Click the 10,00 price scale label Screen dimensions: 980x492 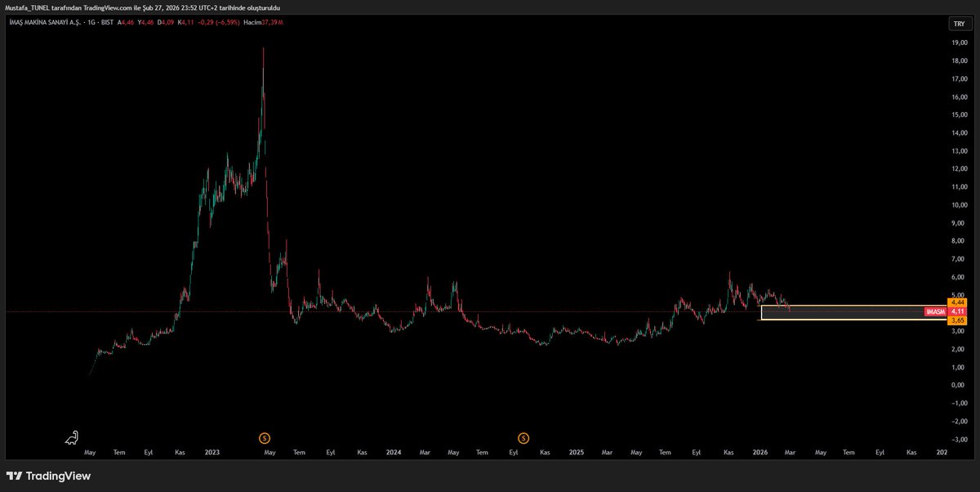click(958, 204)
